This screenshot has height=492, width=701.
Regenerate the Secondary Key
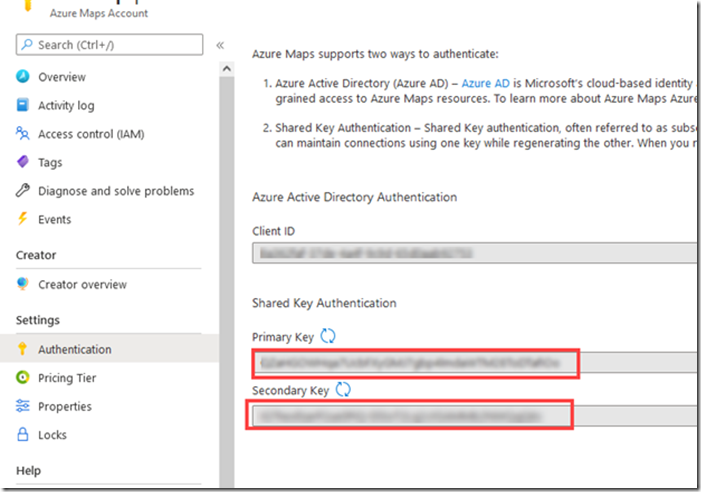tap(343, 389)
